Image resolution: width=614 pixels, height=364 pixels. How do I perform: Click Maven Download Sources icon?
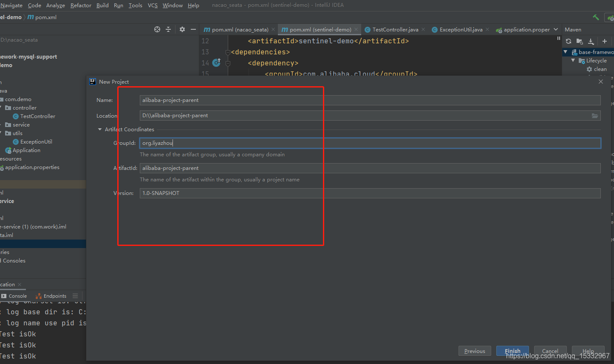click(x=591, y=41)
